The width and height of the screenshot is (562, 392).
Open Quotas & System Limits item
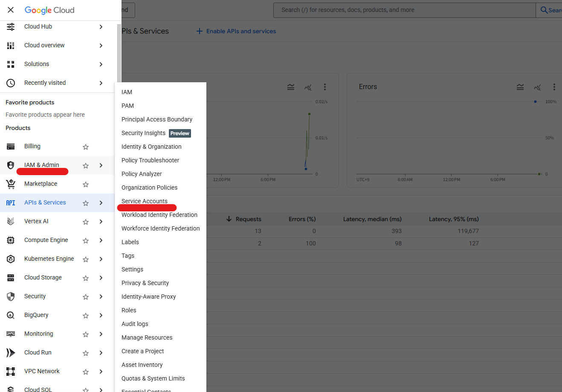point(153,378)
